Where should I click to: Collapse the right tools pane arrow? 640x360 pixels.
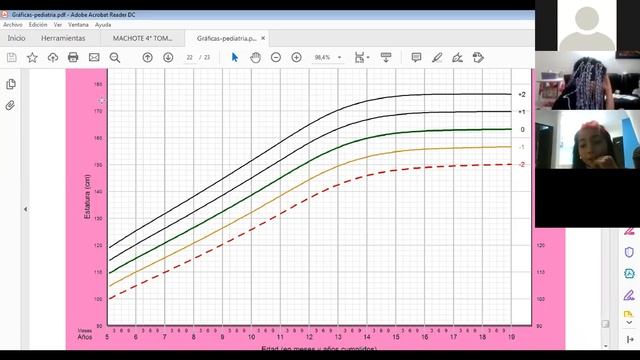pos(629,339)
